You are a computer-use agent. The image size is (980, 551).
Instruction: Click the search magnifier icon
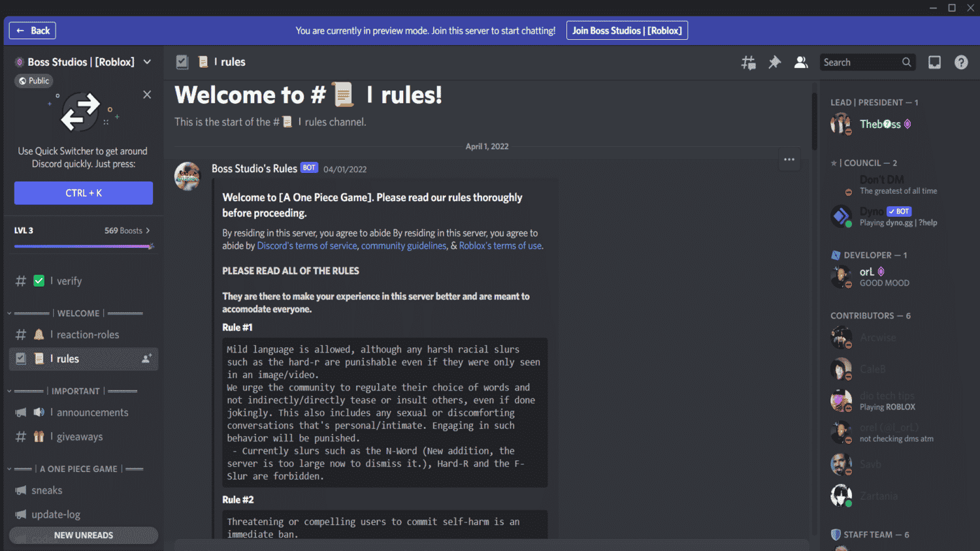pyautogui.click(x=906, y=62)
